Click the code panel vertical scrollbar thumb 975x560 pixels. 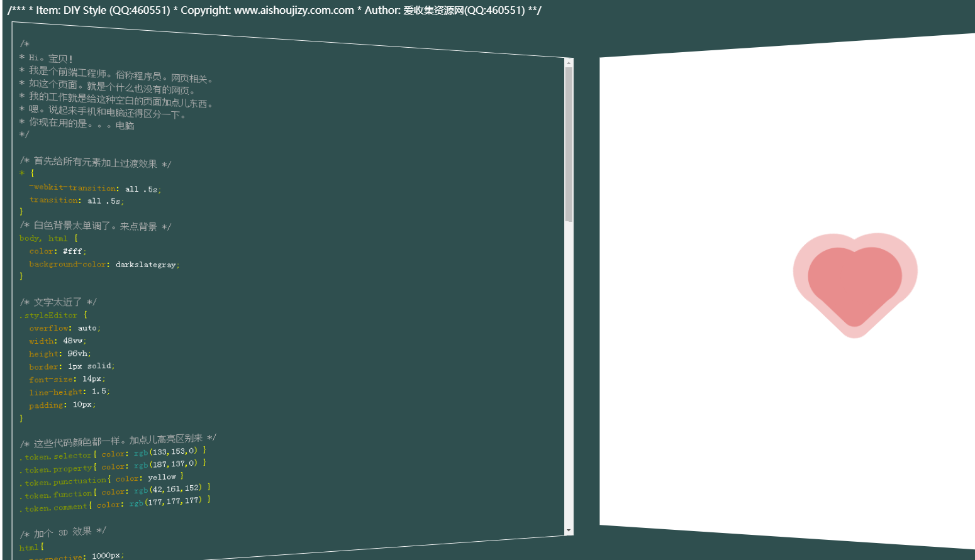(569, 145)
